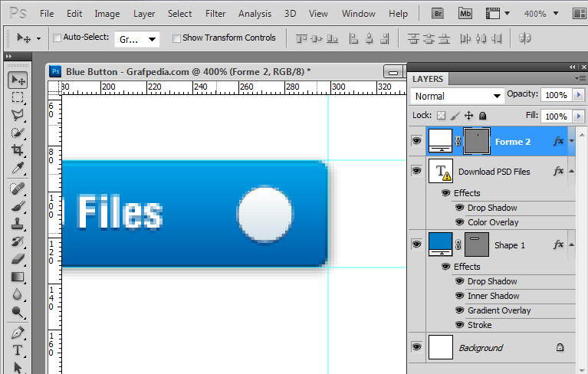Viewport: 588px width, 374px height.
Task: Select the Blur tool
Action: [x=18, y=294]
